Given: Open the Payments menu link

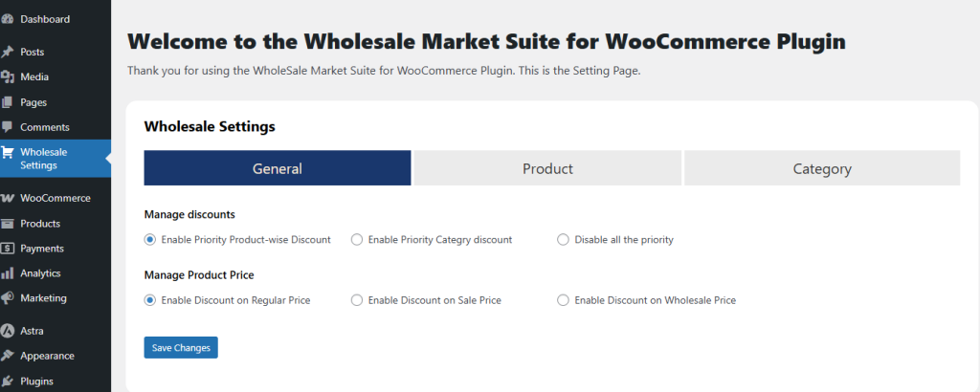Looking at the screenshot, I should tap(42, 249).
